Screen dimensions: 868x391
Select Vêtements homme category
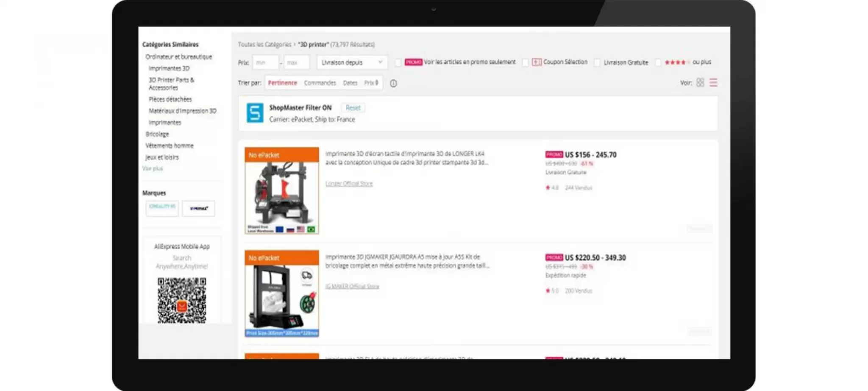[x=170, y=145]
